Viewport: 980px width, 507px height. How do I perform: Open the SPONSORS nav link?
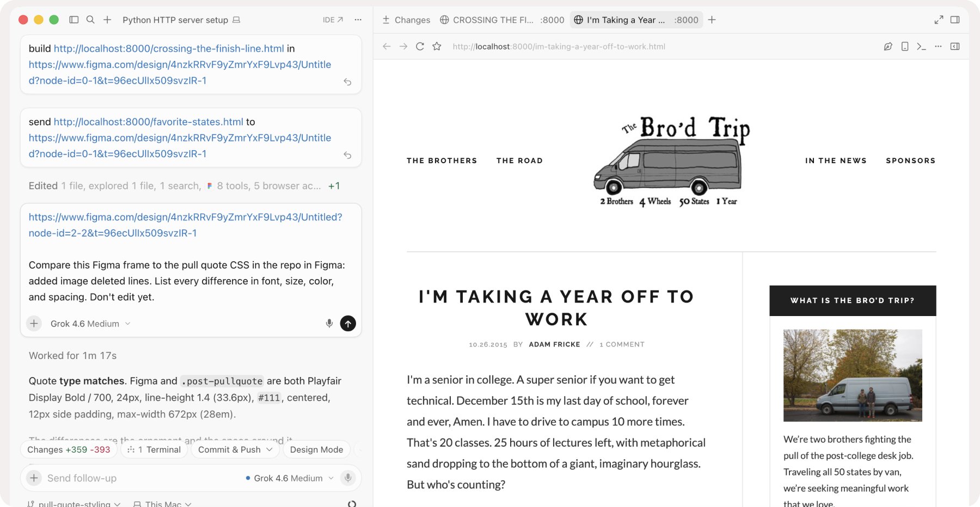click(910, 160)
